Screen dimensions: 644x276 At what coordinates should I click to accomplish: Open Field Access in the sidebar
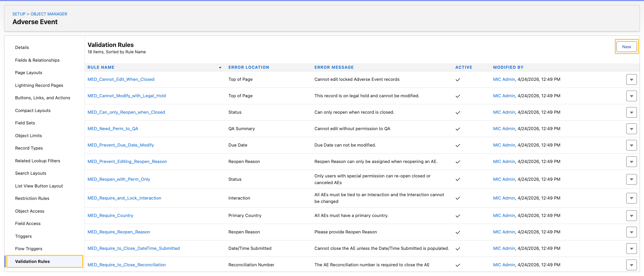click(x=28, y=224)
